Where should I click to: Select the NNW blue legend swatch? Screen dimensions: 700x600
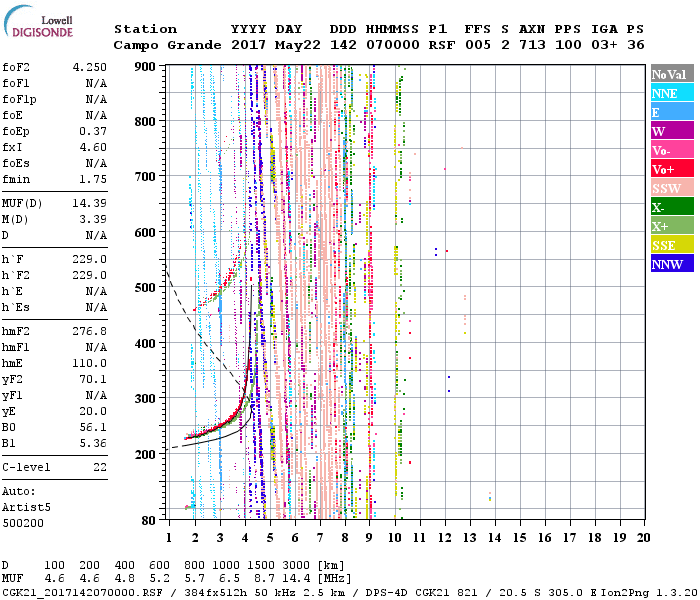coord(671,264)
